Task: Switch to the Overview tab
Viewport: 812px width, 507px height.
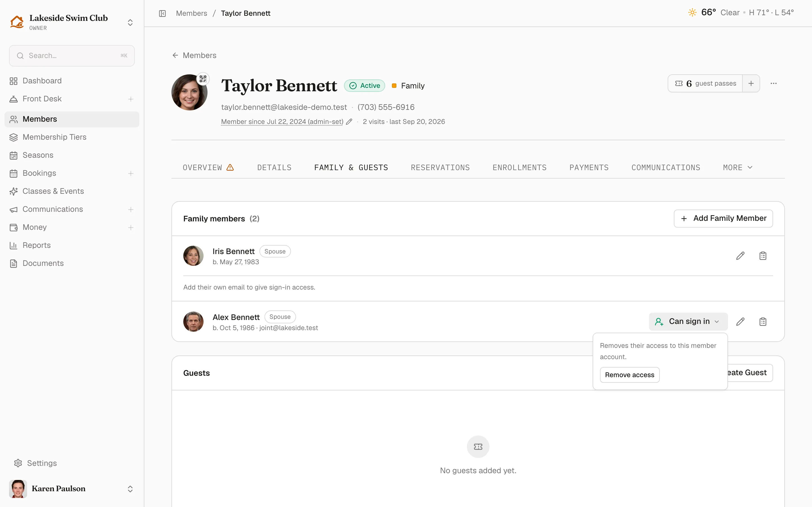Action: 208,167
